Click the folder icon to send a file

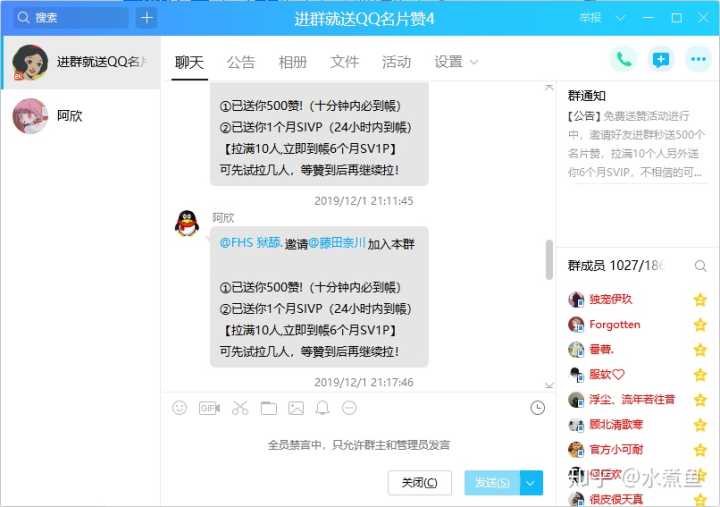click(x=269, y=407)
